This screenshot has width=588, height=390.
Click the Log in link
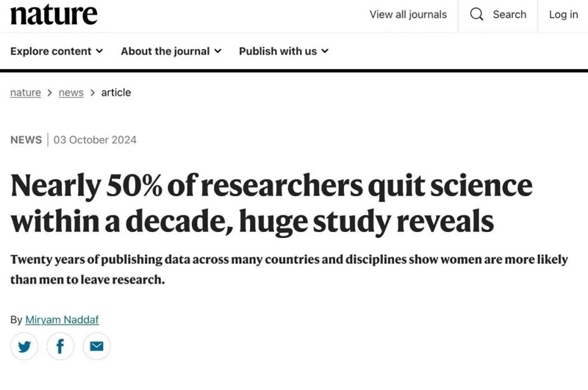tap(563, 14)
